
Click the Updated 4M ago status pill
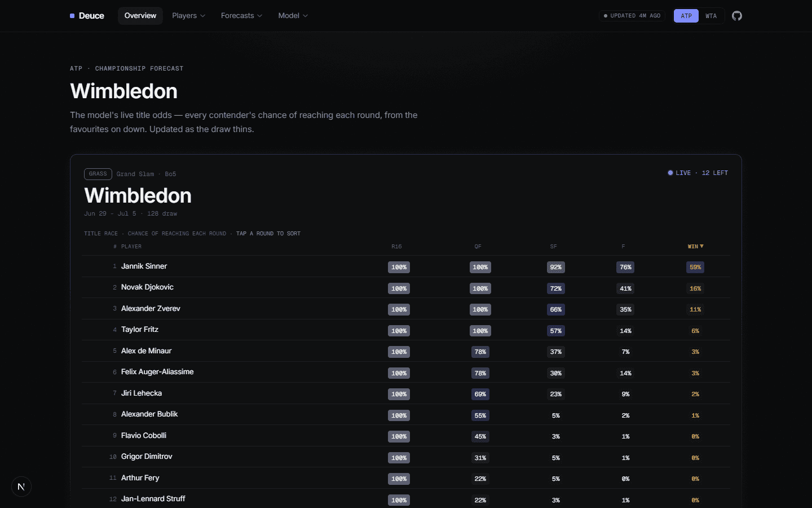coord(632,16)
